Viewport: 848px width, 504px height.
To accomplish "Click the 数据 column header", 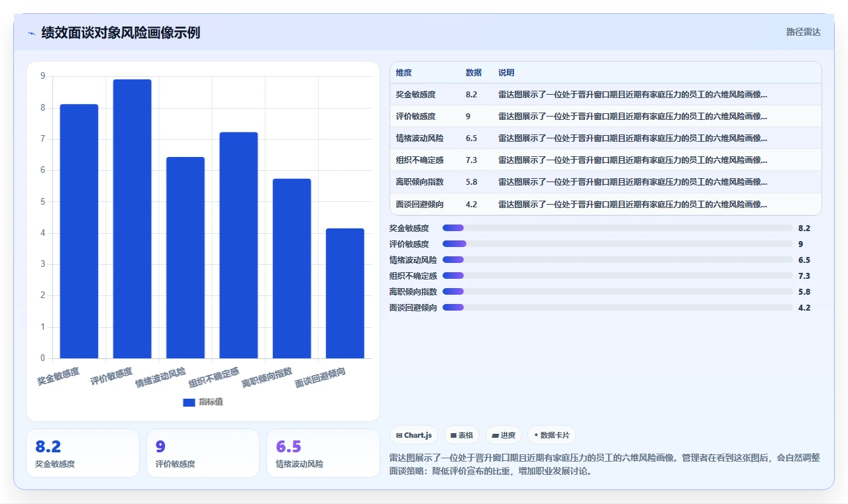I will pyautogui.click(x=474, y=73).
